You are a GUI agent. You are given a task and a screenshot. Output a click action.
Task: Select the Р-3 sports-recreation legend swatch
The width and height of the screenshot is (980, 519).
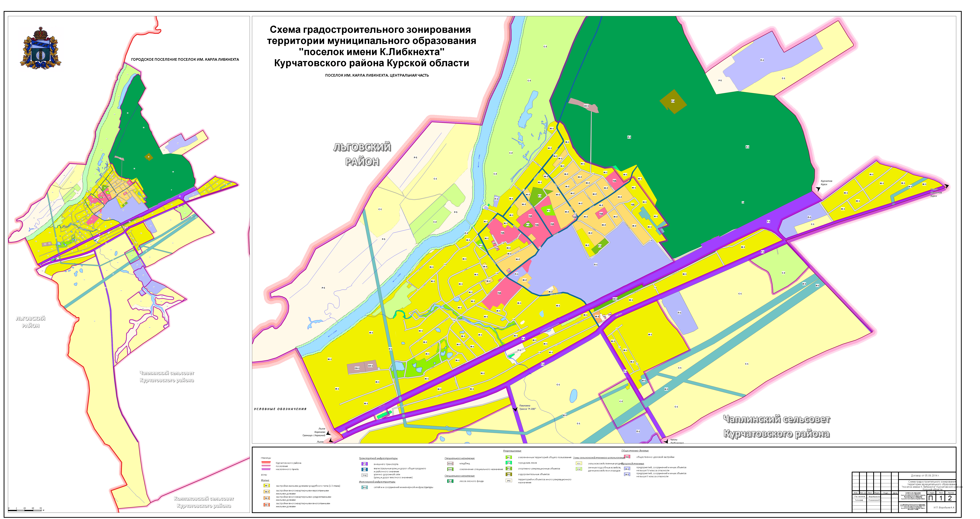[509, 468]
